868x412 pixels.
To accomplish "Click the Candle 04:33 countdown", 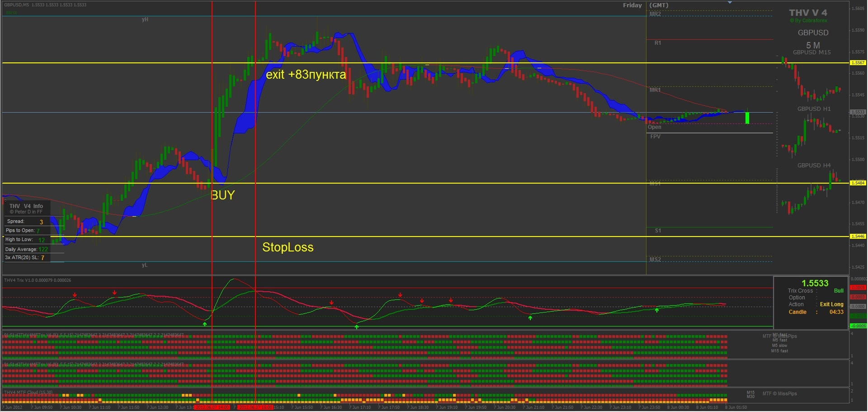I will pos(816,312).
